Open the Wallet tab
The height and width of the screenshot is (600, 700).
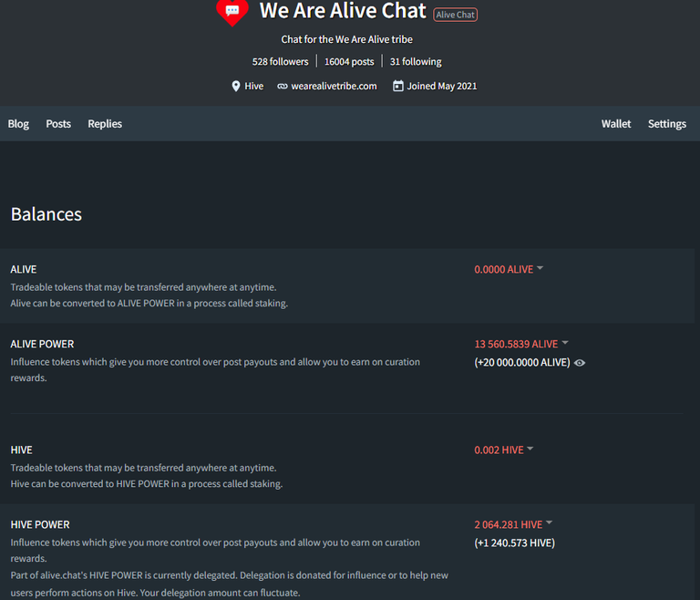pyautogui.click(x=616, y=124)
